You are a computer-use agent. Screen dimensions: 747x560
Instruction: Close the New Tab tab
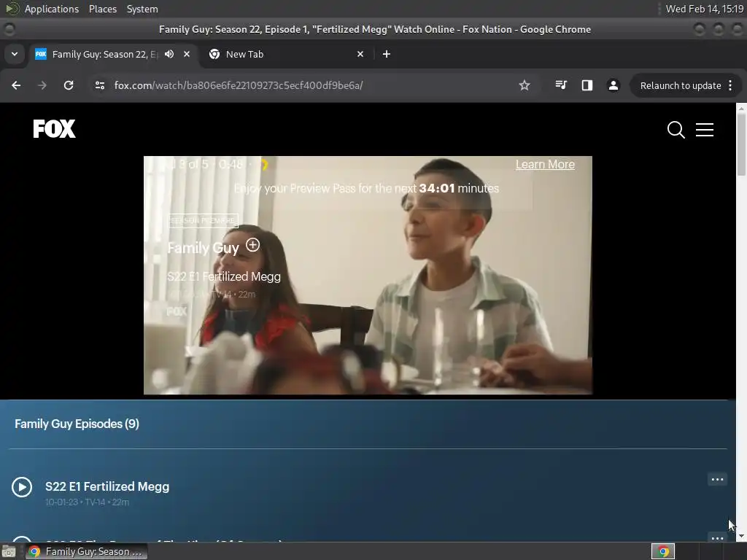click(360, 54)
